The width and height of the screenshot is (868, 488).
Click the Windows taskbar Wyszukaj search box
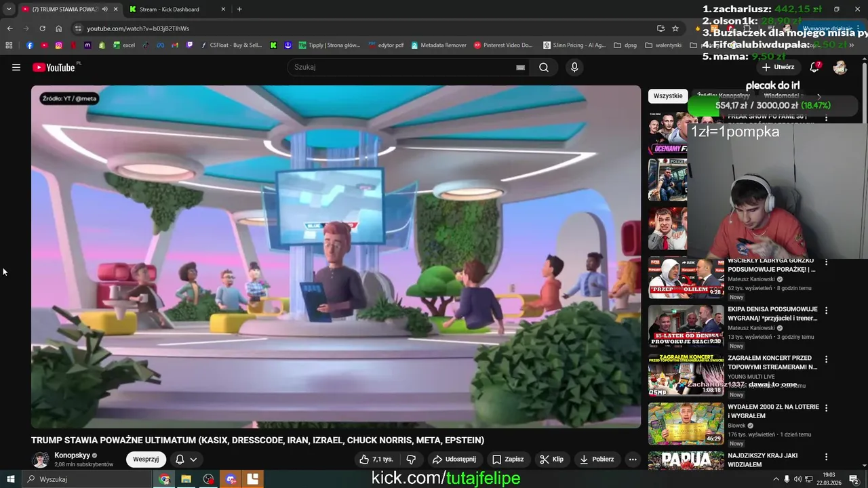pyautogui.click(x=87, y=479)
